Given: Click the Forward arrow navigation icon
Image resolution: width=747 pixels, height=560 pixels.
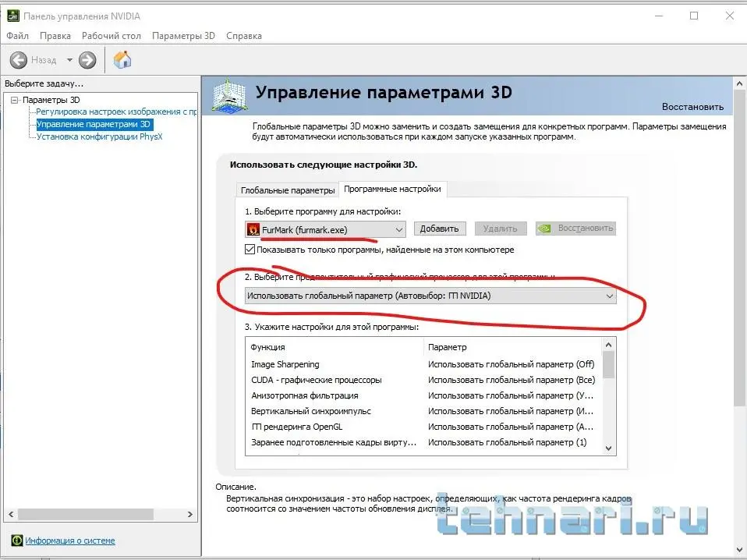Looking at the screenshot, I should coord(87,60).
